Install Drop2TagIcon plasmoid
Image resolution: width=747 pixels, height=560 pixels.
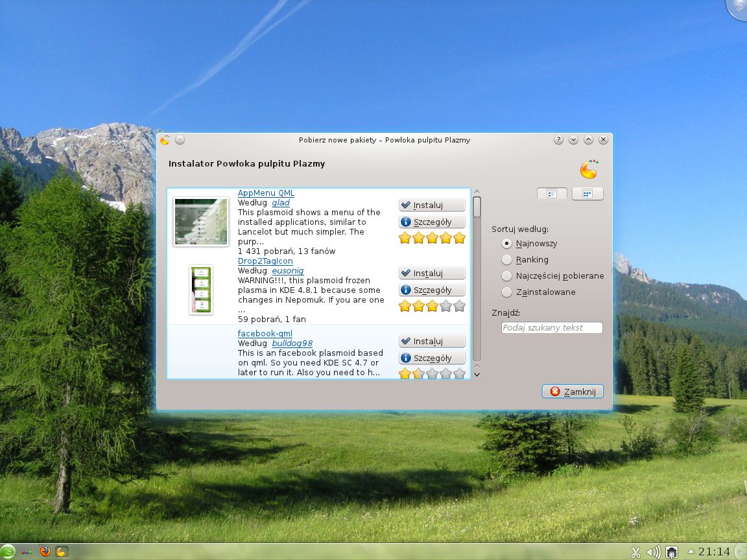[432, 274]
